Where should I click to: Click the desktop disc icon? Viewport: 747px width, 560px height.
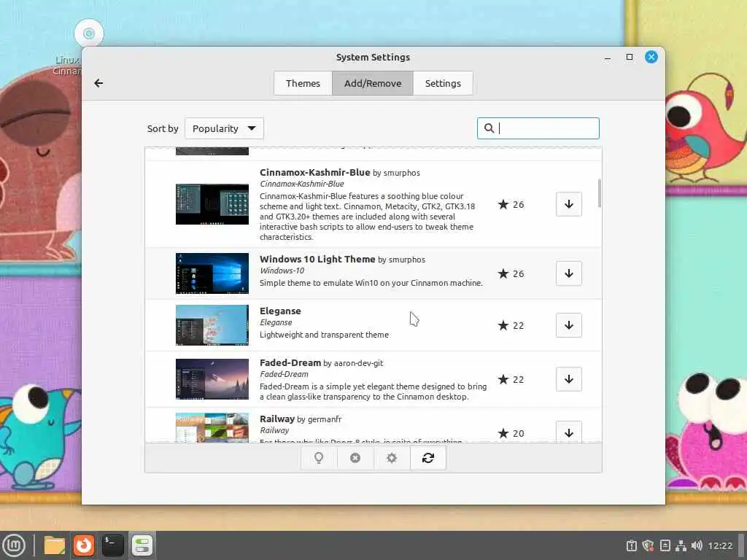pyautogui.click(x=89, y=34)
